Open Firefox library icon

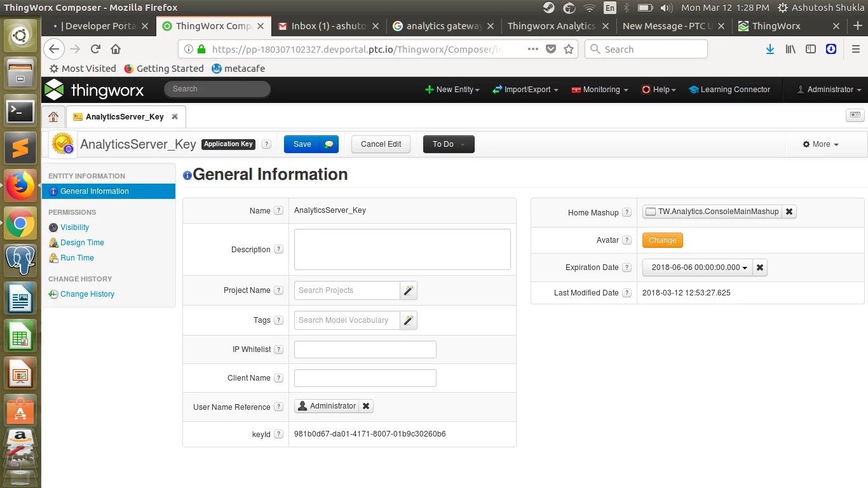click(x=790, y=49)
